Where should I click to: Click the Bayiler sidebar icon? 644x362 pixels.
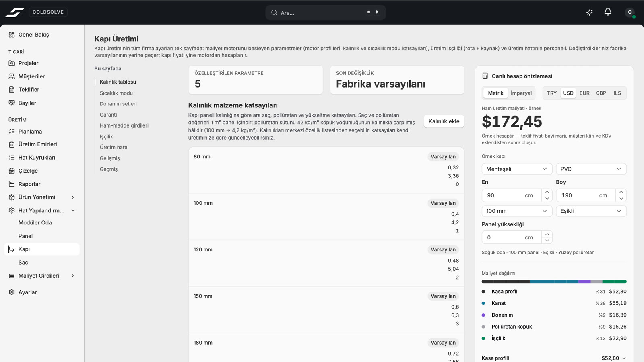(x=12, y=103)
